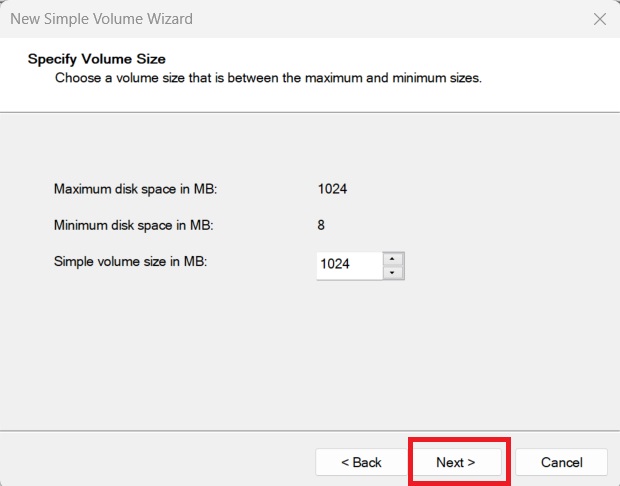Cancel the New Simple Volume Wizard

[561, 462]
